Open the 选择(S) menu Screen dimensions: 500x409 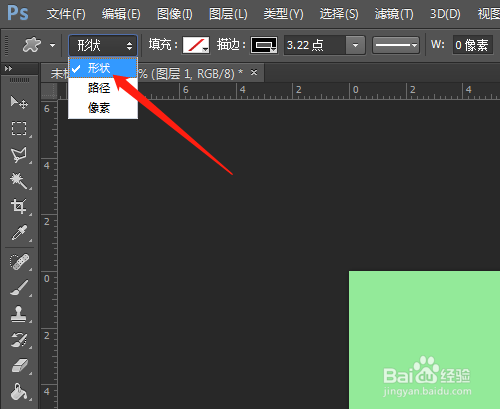[339, 14]
